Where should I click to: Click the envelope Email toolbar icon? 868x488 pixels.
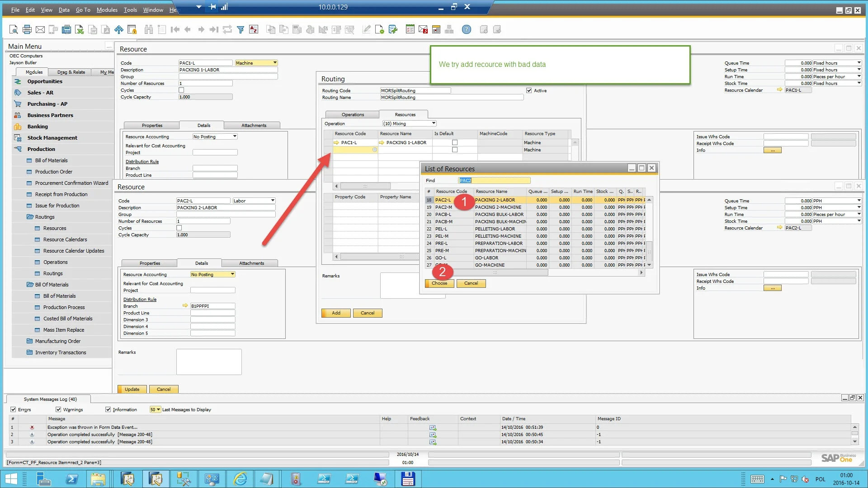tap(40, 30)
